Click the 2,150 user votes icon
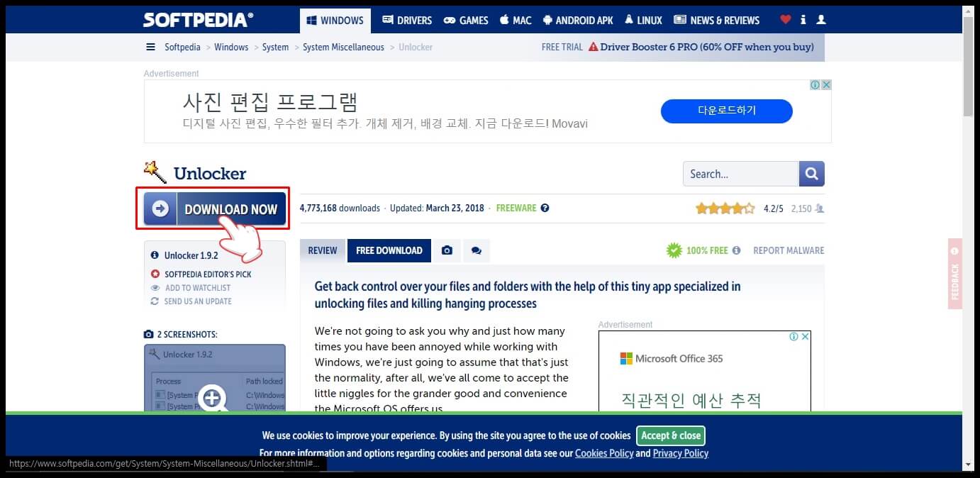This screenshot has width=980, height=478. [820, 209]
